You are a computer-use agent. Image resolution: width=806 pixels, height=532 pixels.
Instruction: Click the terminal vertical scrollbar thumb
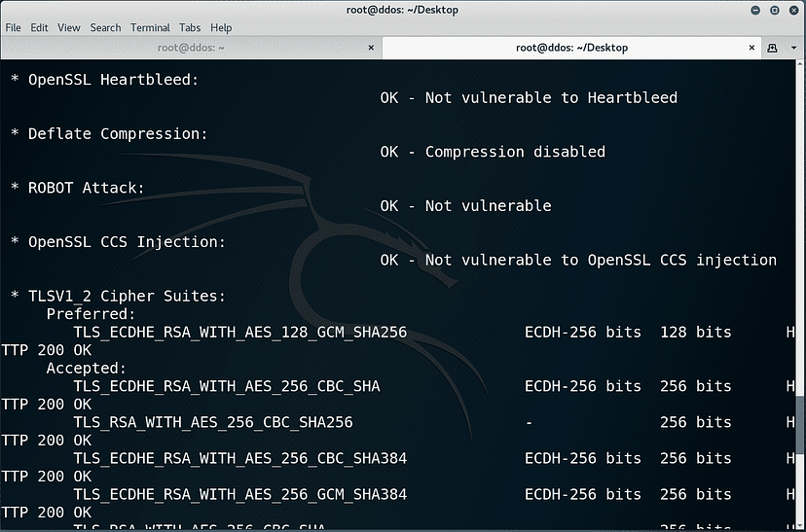tap(800, 425)
